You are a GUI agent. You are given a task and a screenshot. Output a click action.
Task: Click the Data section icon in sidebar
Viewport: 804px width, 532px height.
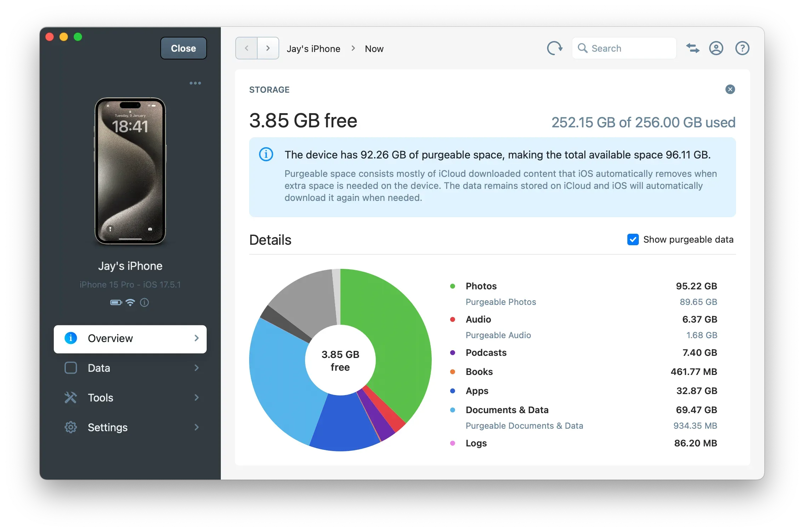pos(71,368)
